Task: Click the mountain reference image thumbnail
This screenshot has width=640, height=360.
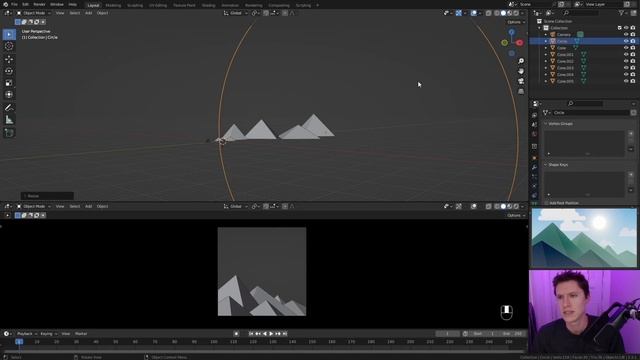Action: coord(584,238)
